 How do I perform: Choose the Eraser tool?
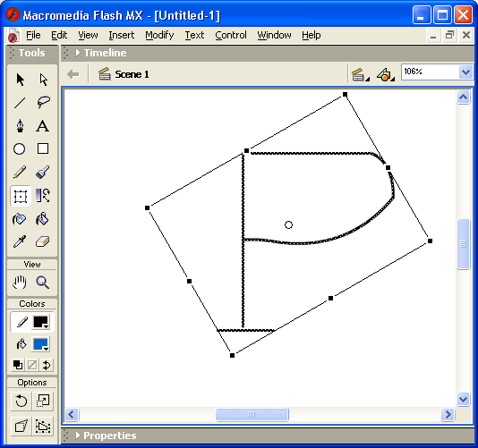(43, 242)
